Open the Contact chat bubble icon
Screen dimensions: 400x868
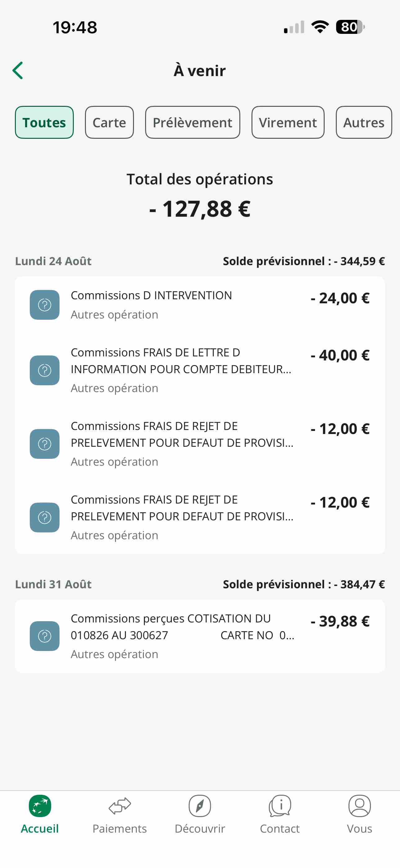[279, 806]
